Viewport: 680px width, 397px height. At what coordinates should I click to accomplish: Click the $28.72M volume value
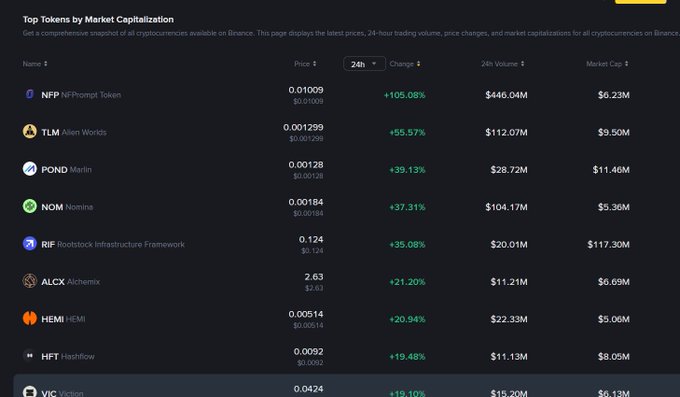[x=509, y=169]
